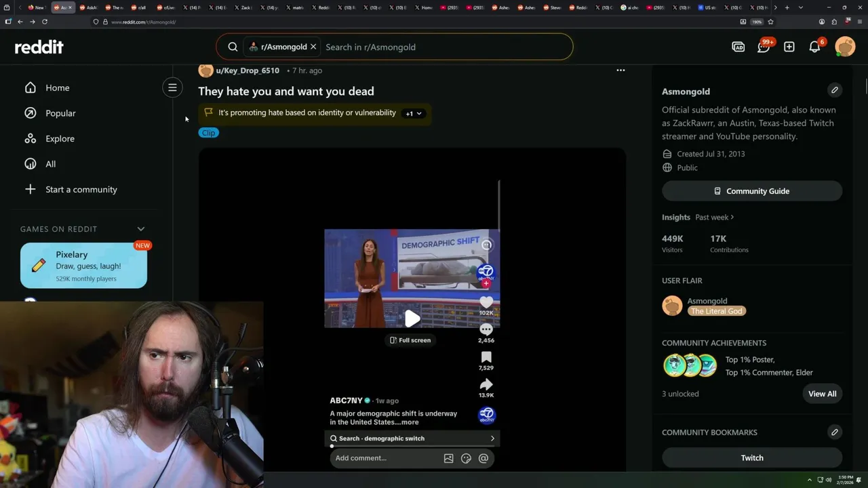Screen dimensions: 868x488
Task: Click the browser address bar URL
Action: click(x=143, y=22)
